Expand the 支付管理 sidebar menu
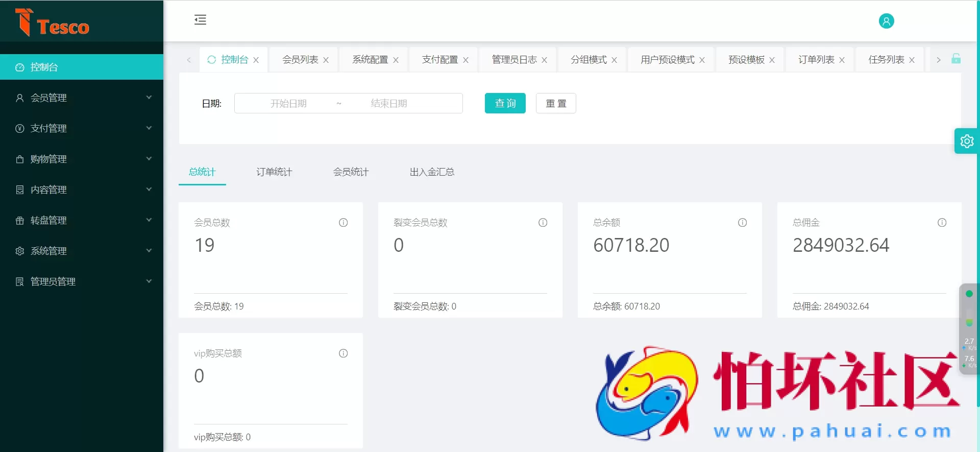Screen dimensions: 980x452 coord(82,128)
